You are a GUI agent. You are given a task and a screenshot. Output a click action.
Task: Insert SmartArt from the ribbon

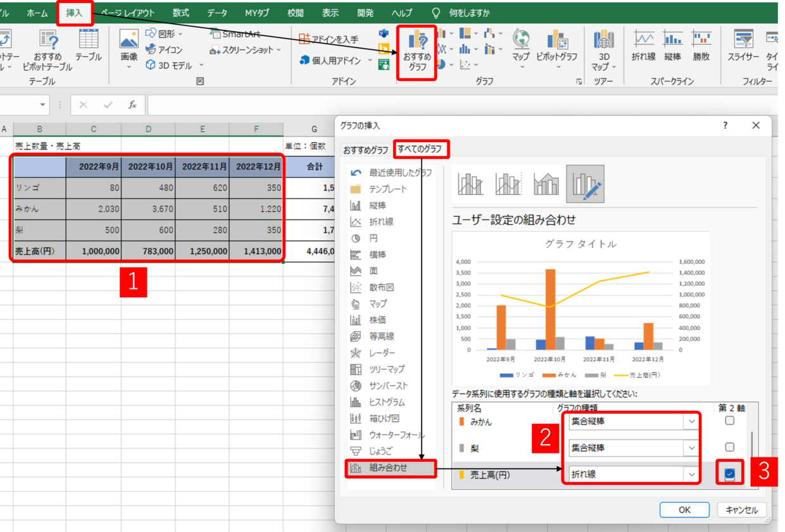235,34
